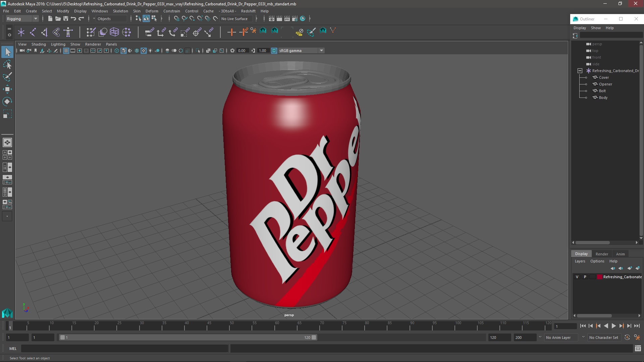Select the arrow Select Tool
Viewport: 644px width, 362px height.
7,52
